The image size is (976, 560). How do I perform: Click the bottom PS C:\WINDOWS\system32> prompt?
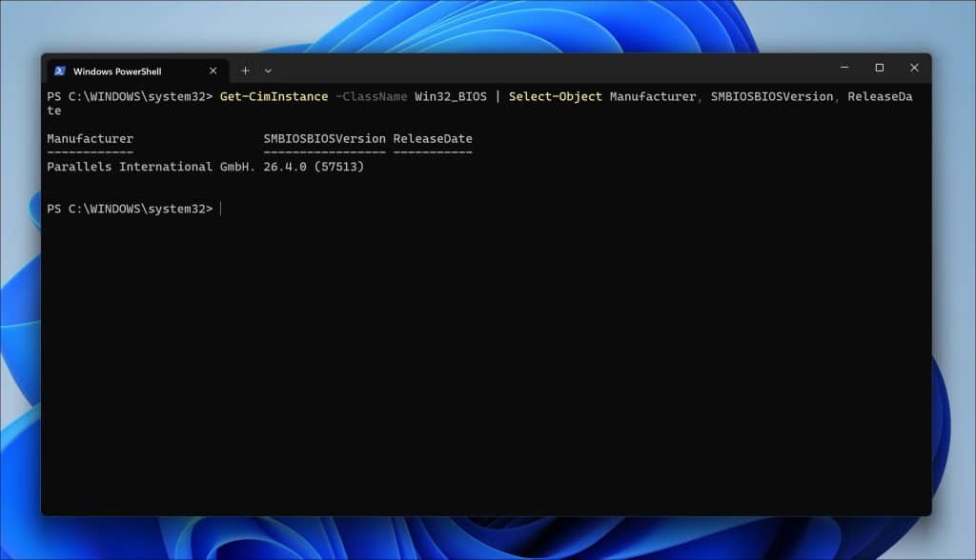tap(130, 210)
